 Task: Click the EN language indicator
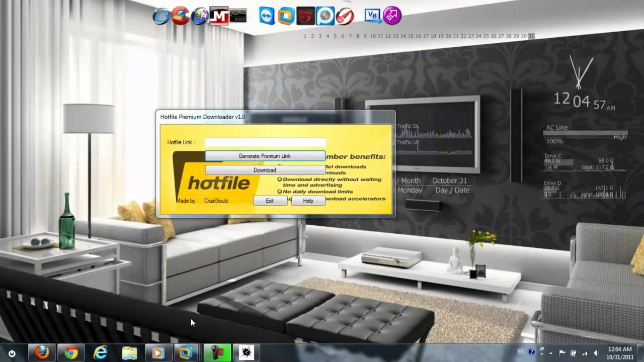click(x=521, y=351)
